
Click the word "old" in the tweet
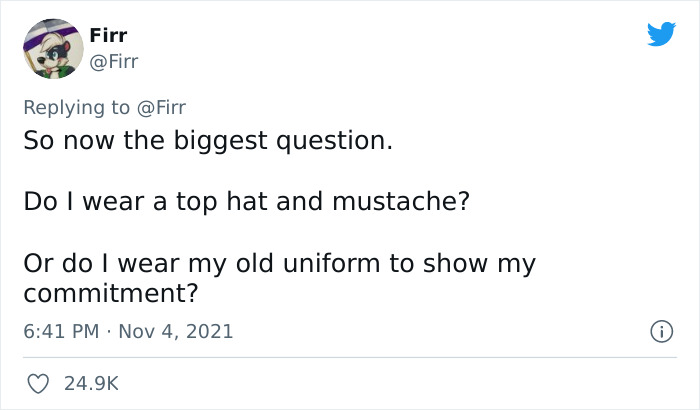tap(253, 264)
